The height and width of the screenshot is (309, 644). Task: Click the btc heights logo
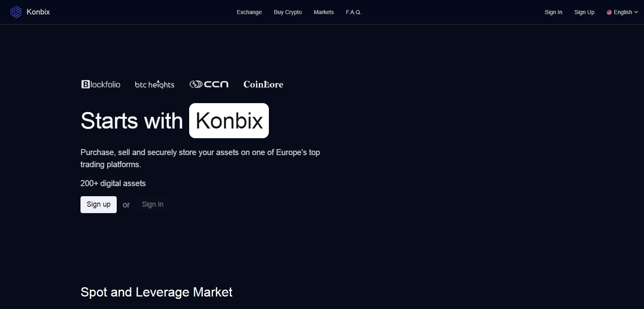(x=155, y=84)
